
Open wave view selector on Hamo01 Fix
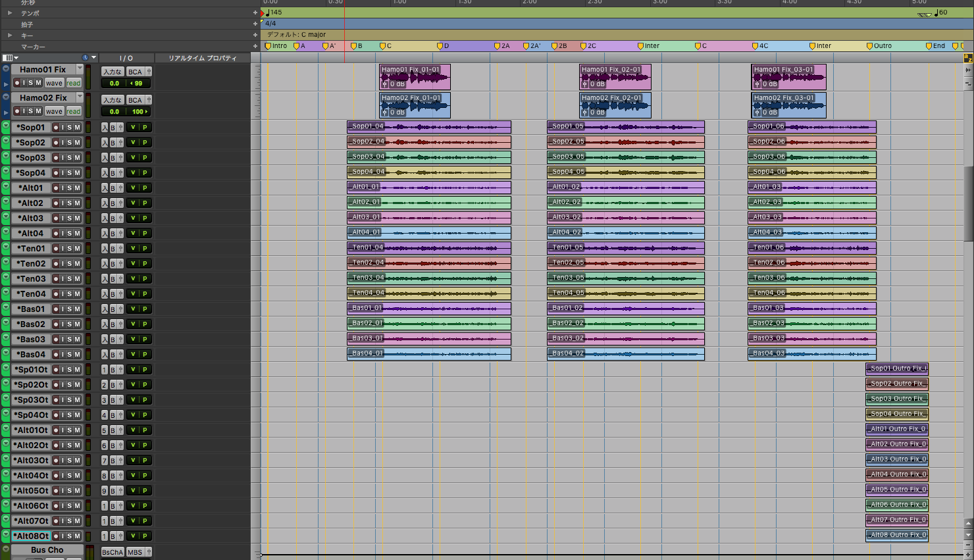(54, 83)
